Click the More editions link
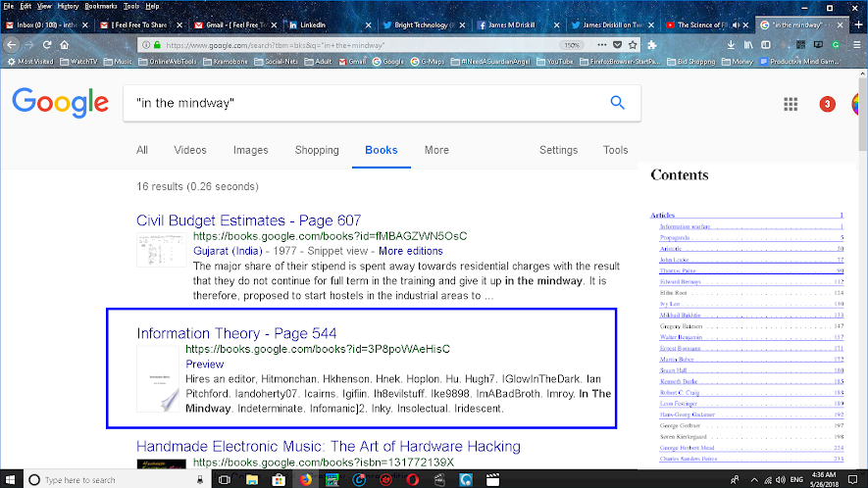 [x=411, y=251]
